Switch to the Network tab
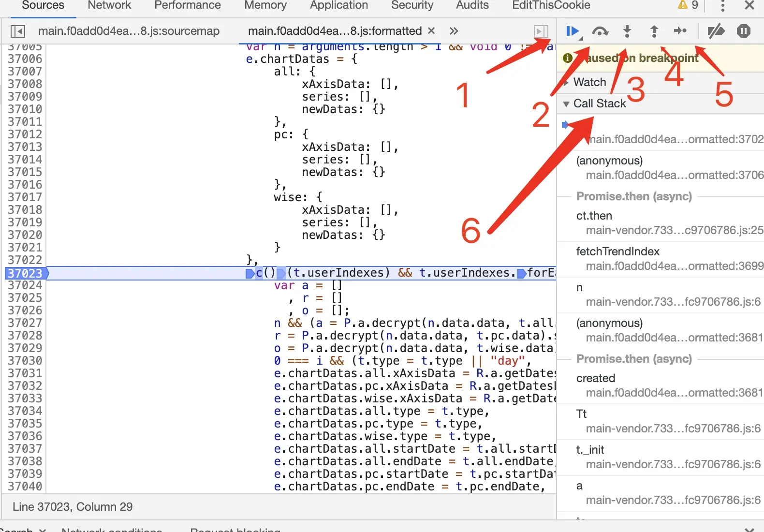This screenshot has height=532, width=764. coord(109,5)
